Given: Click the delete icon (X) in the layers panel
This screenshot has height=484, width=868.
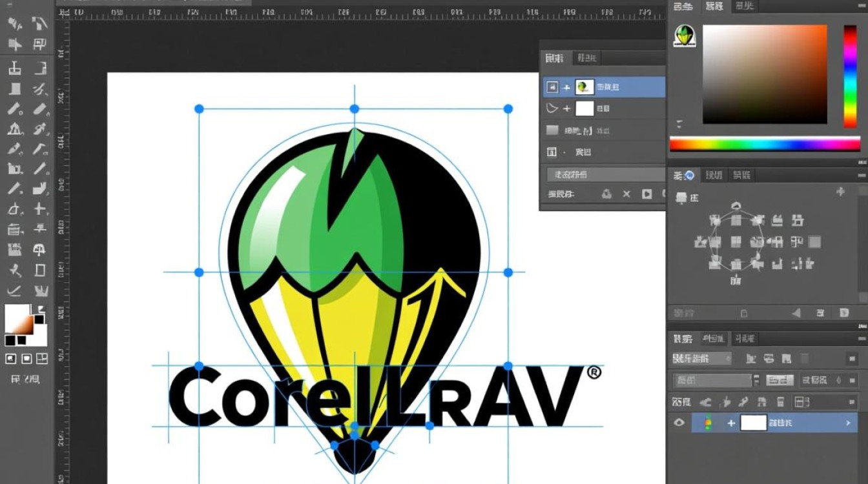Looking at the screenshot, I should click(x=626, y=194).
